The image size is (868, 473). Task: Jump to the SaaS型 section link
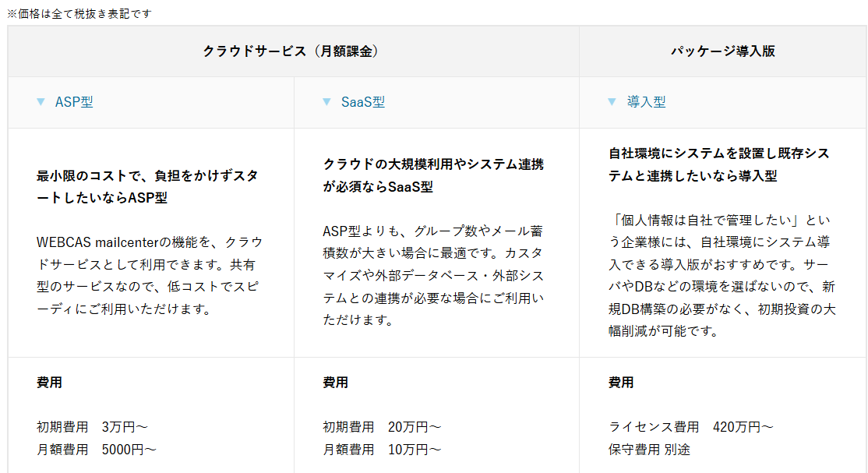(x=363, y=102)
